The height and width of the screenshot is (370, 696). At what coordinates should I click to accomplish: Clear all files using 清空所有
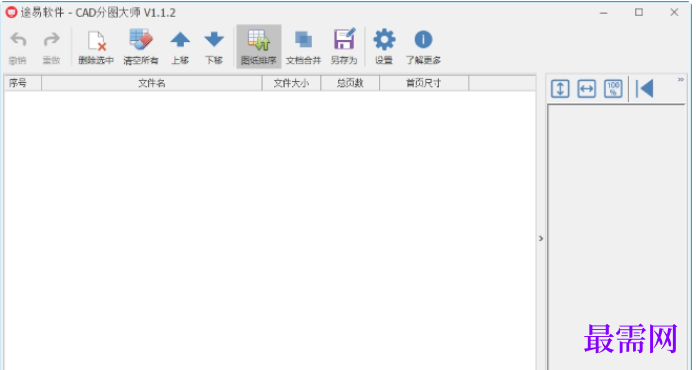(141, 47)
